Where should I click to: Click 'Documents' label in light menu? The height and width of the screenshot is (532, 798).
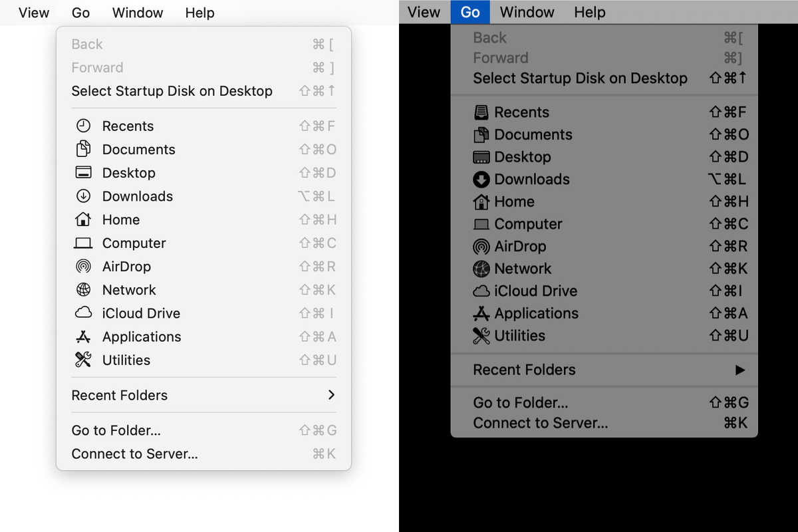click(139, 150)
